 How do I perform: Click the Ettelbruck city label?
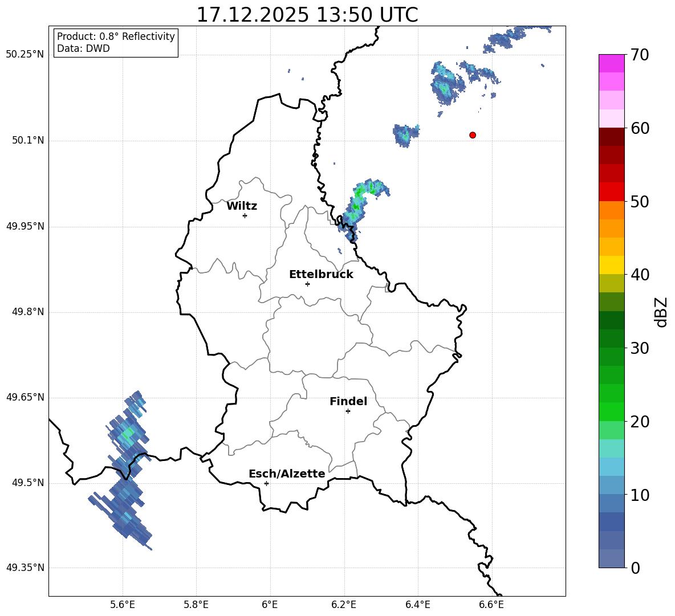pyautogui.click(x=321, y=275)
